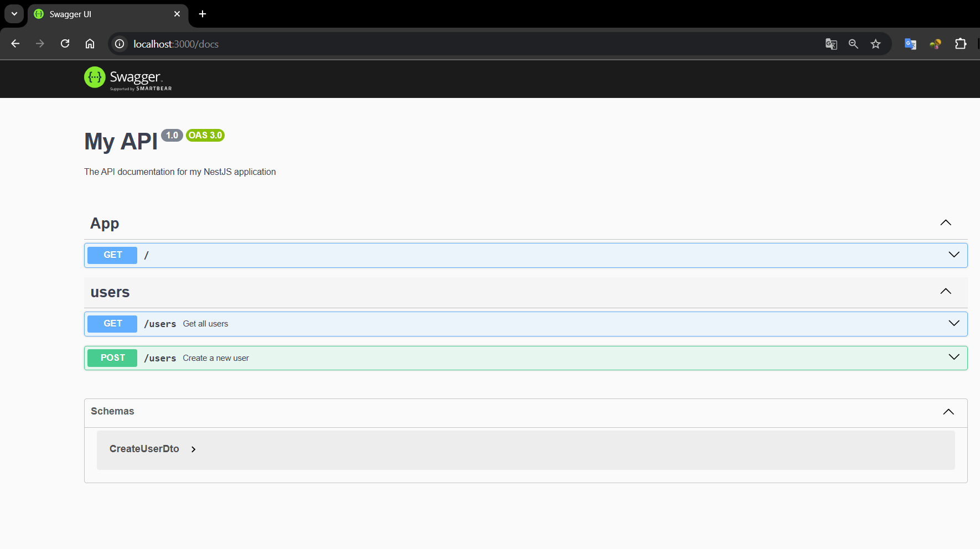Click the OAS 3.0 badge

(205, 135)
